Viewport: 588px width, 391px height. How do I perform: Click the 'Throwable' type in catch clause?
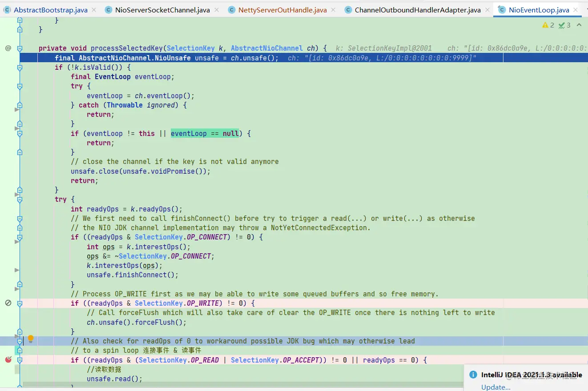coord(125,105)
